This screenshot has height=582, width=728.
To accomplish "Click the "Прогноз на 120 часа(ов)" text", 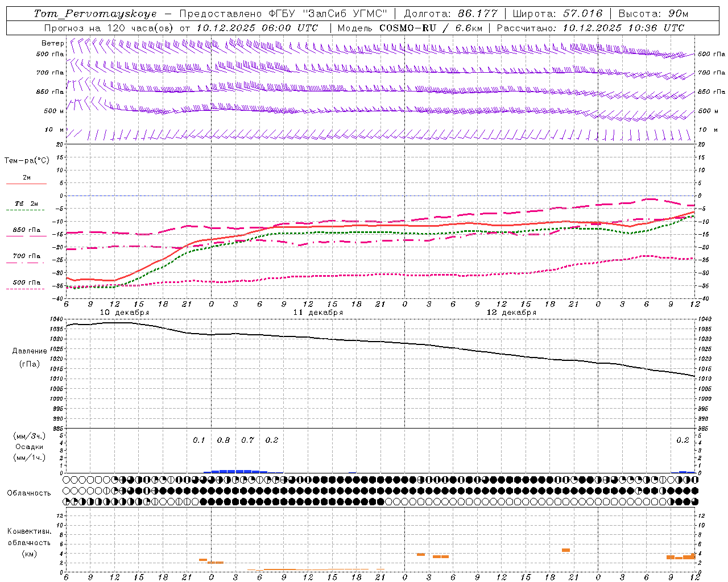I will (110, 28).
